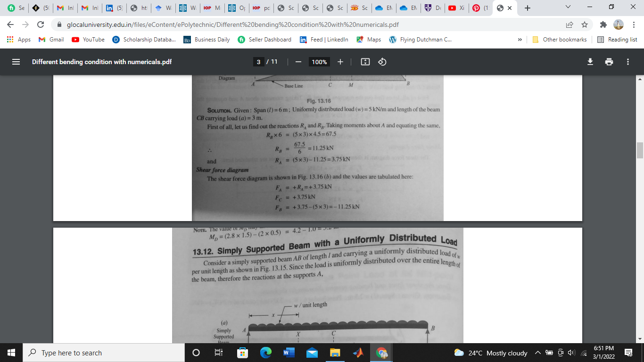Open a new browser tab
The image size is (644, 362).
pyautogui.click(x=527, y=8)
